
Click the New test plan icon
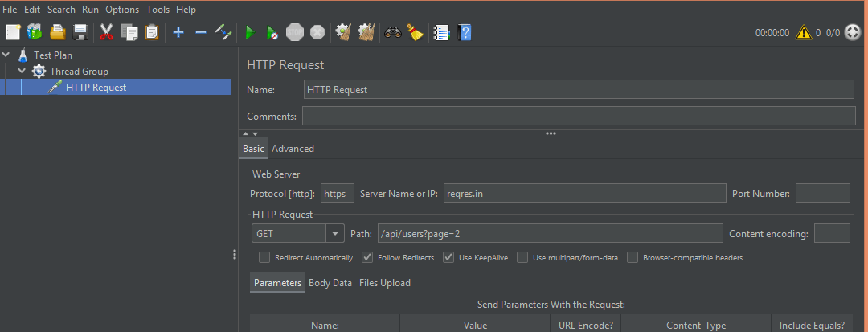point(13,33)
